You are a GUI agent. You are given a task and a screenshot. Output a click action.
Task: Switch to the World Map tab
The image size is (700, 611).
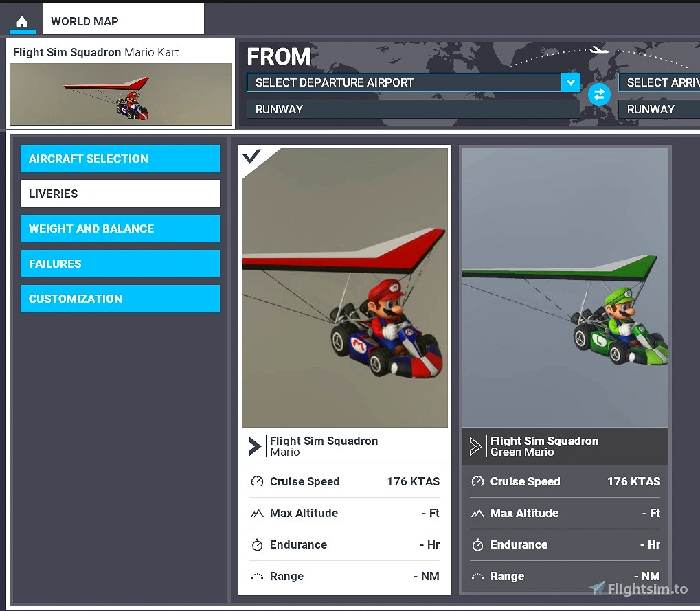(123, 21)
